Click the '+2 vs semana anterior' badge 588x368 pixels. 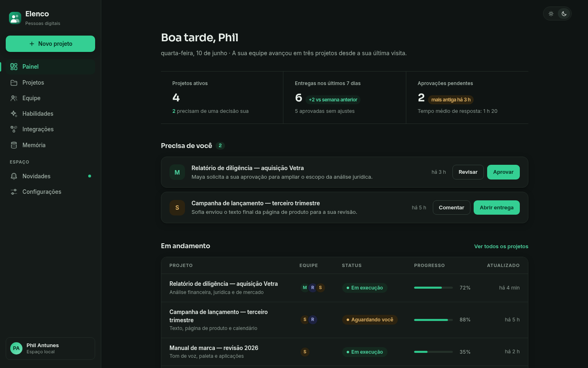[x=333, y=100]
